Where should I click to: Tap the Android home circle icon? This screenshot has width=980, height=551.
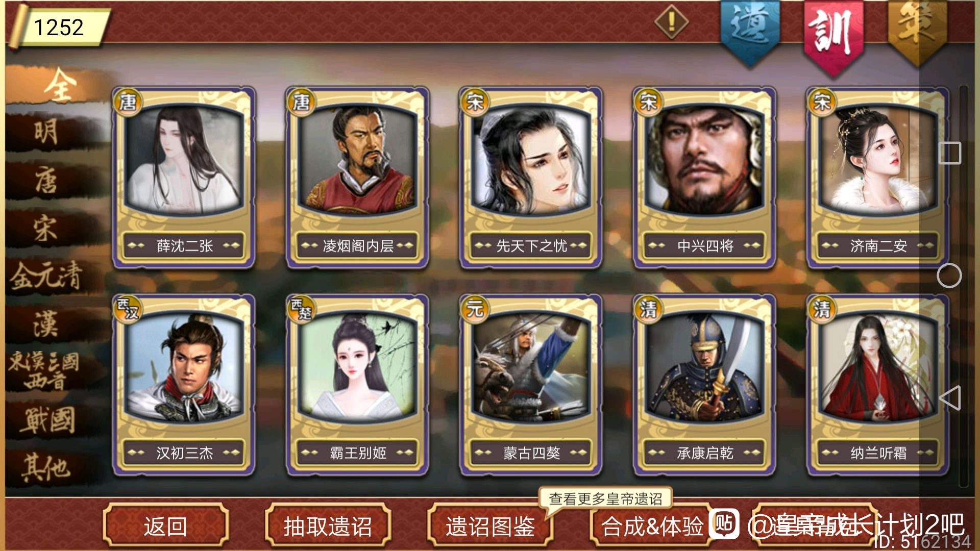[x=949, y=275]
